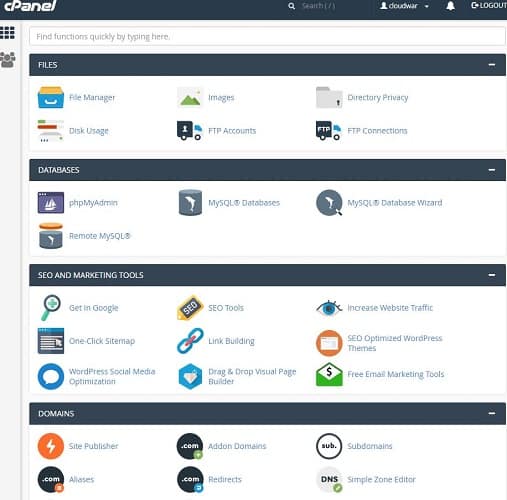Collapse the Databases section
The width and height of the screenshot is (507, 500).
(492, 170)
